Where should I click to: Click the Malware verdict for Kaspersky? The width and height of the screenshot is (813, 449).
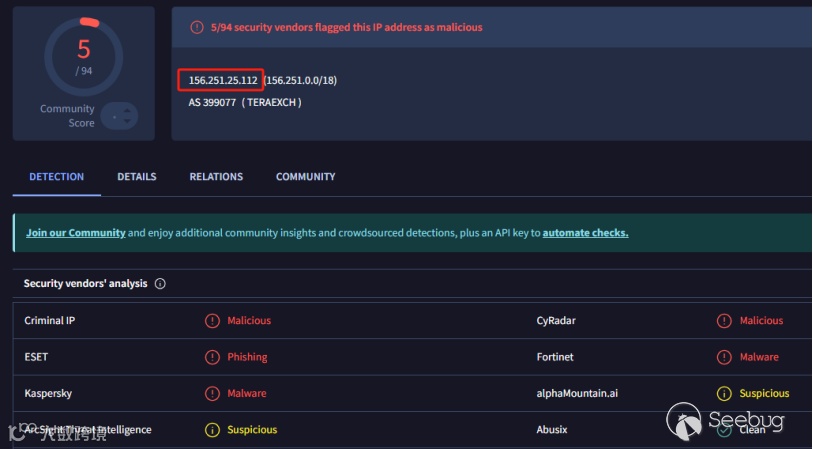click(x=247, y=394)
